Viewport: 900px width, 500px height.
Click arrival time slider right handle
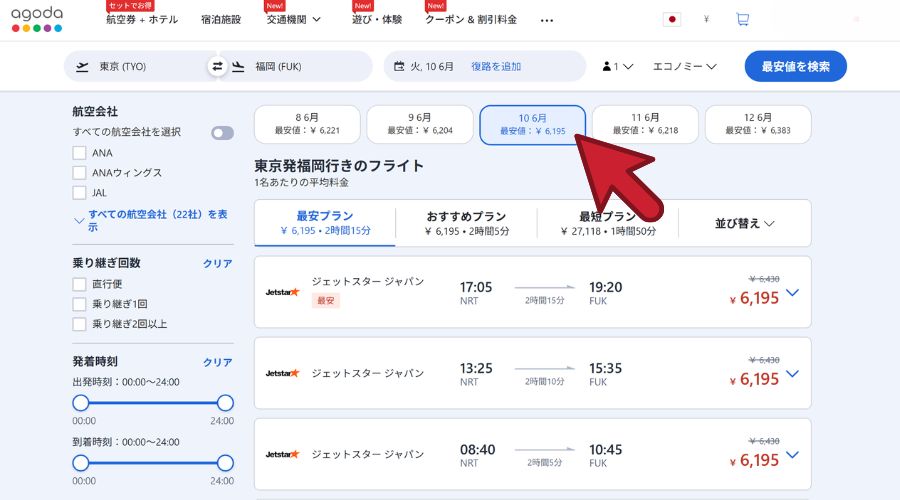(x=225, y=463)
